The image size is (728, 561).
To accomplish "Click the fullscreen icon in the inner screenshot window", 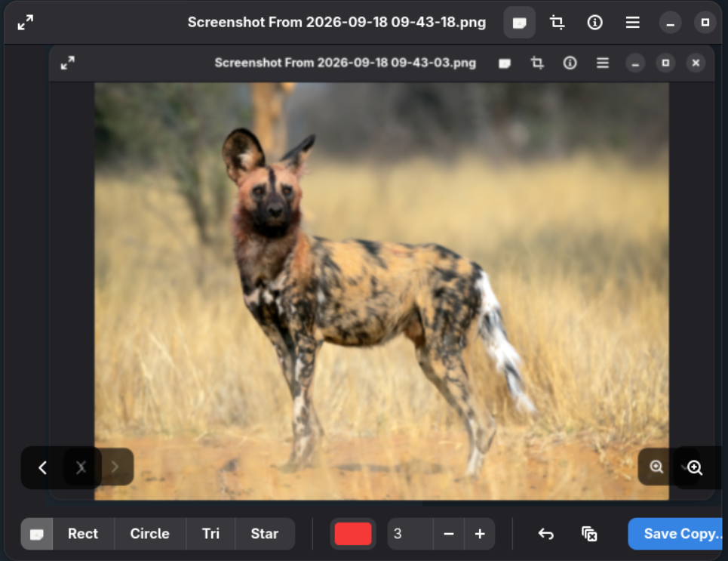I will (x=68, y=63).
